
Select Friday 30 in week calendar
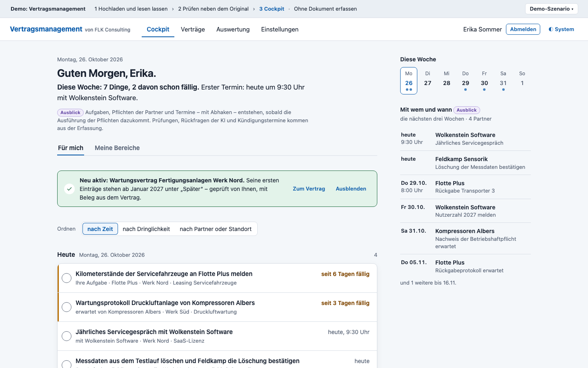[484, 81]
